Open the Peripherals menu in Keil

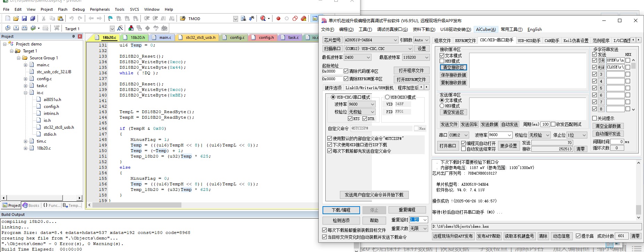pyautogui.click(x=100, y=9)
